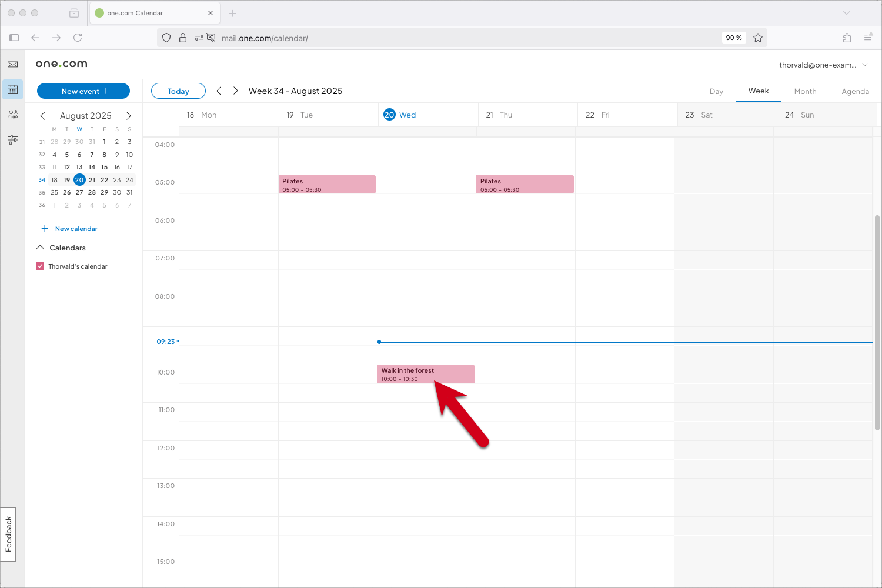Collapse the Calendars section chevron
The image size is (882, 588).
pyautogui.click(x=40, y=248)
